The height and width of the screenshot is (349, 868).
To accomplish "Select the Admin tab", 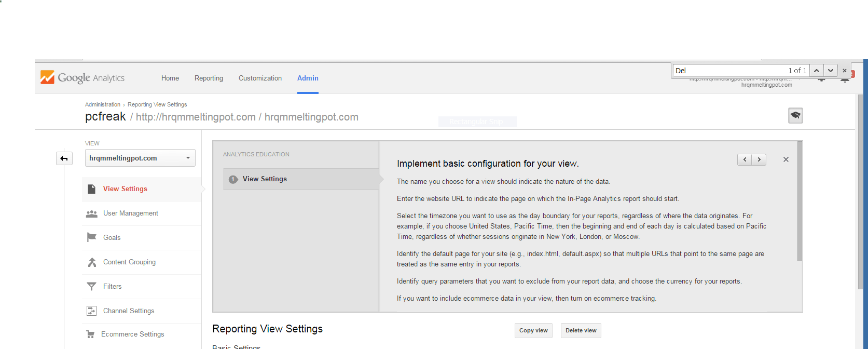I will tap(308, 78).
